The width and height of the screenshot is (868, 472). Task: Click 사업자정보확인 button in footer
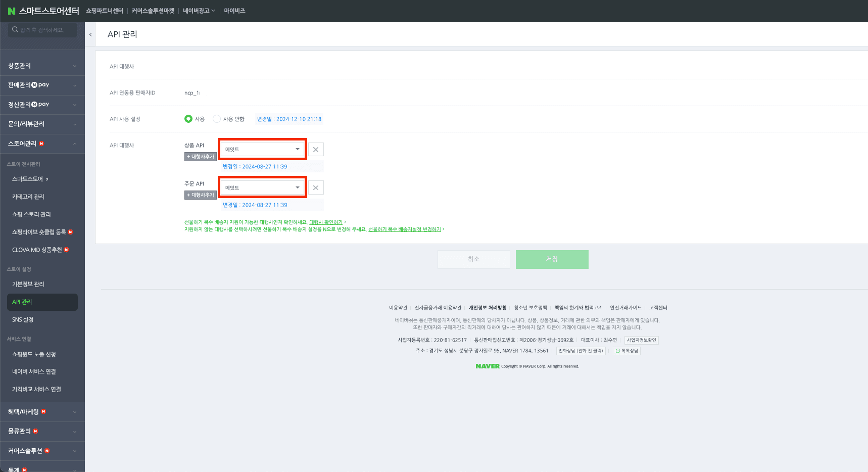642,340
